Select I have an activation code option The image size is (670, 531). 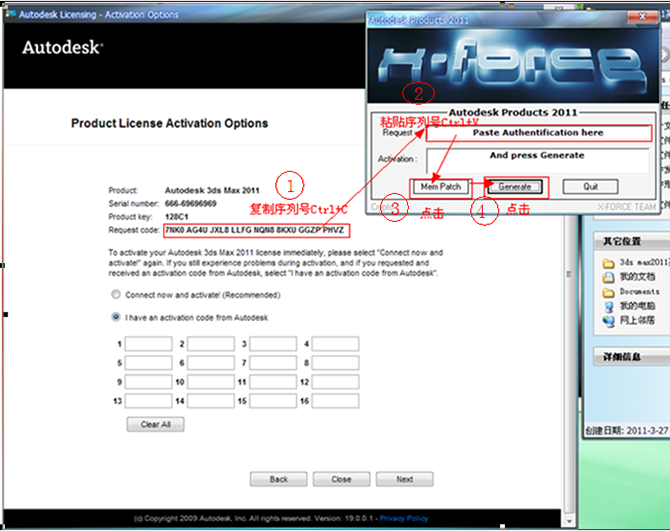[115, 317]
